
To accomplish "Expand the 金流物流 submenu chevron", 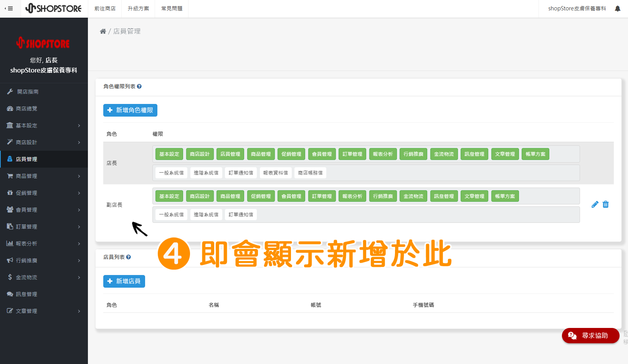I will 79,277.
